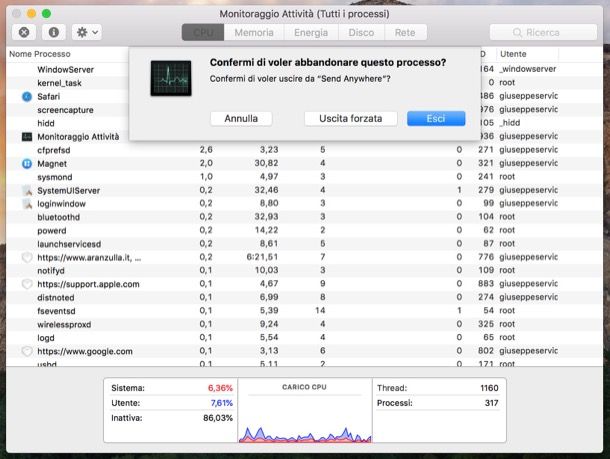
Task: Click the Safari process name
Action: [48, 96]
